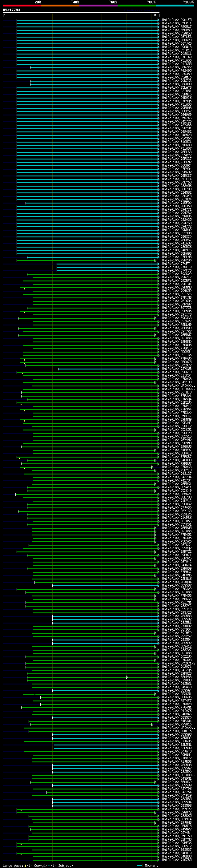Open hit UniRef100_B6AQC9
Image resolution: width=197 pixels, height=868 pixels.
coord(177,782)
